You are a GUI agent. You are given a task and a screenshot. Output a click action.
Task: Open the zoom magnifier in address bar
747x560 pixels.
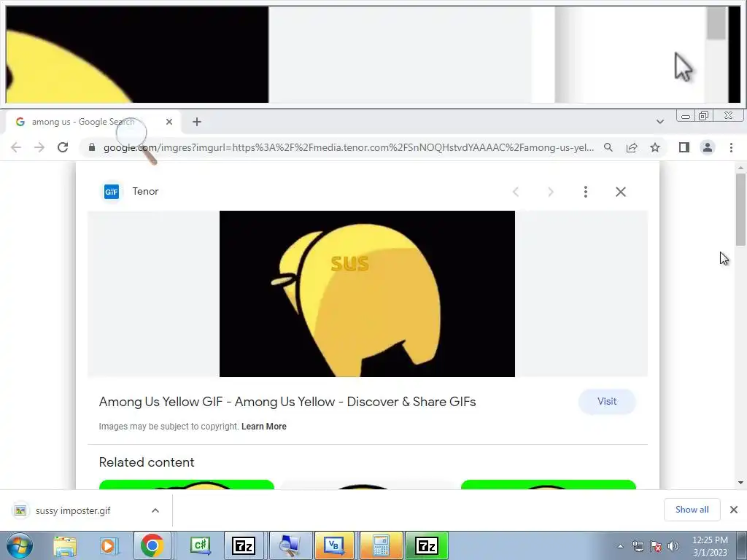point(608,147)
